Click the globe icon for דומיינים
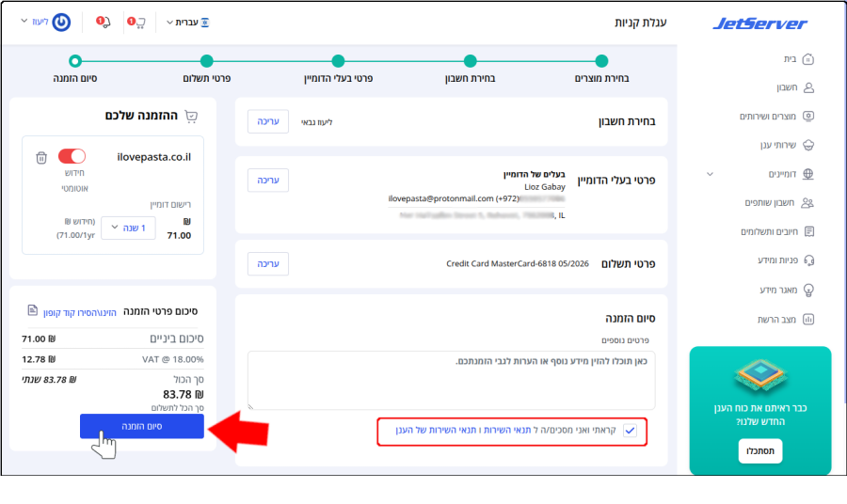 tap(808, 174)
